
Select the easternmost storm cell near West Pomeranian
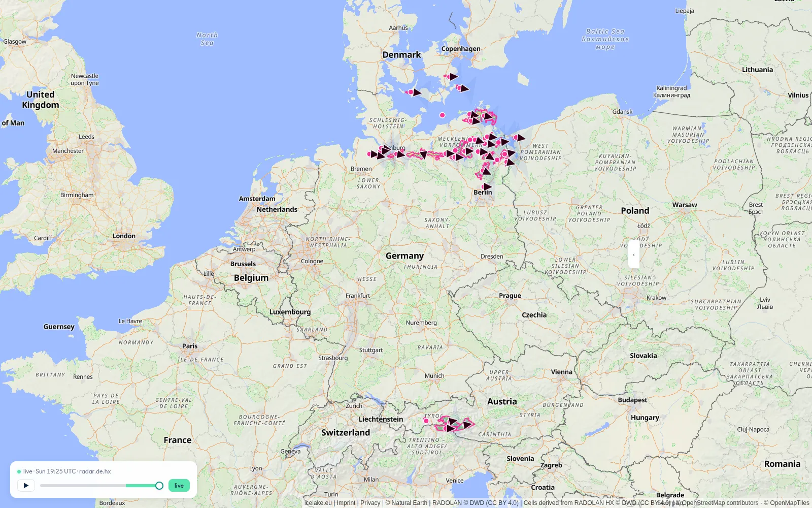[520, 138]
